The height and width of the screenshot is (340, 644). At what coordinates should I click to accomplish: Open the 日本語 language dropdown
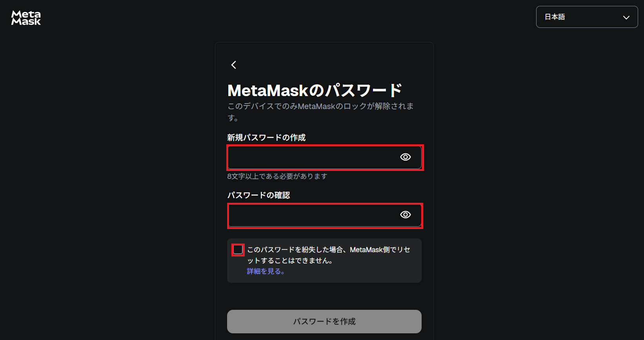(x=587, y=17)
